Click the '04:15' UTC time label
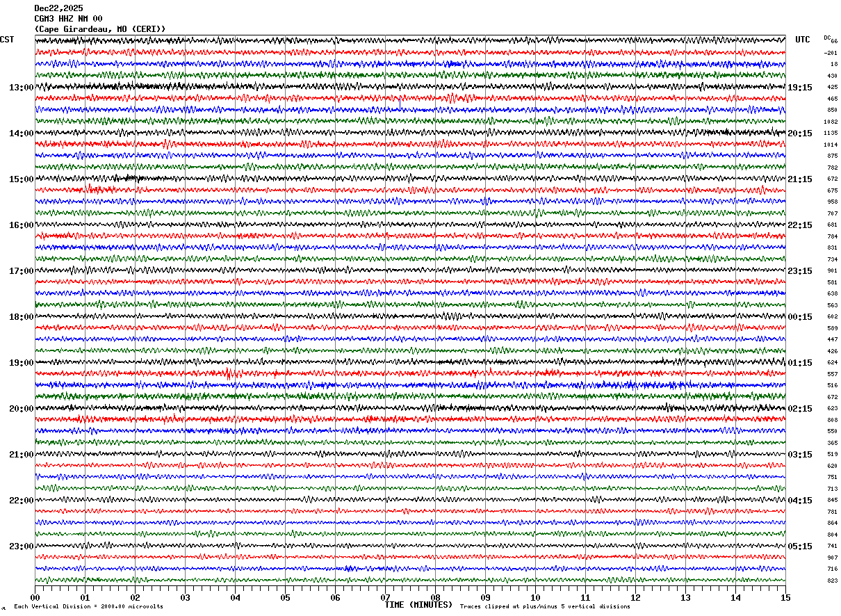The width and height of the screenshot is (841, 616). pyautogui.click(x=800, y=501)
